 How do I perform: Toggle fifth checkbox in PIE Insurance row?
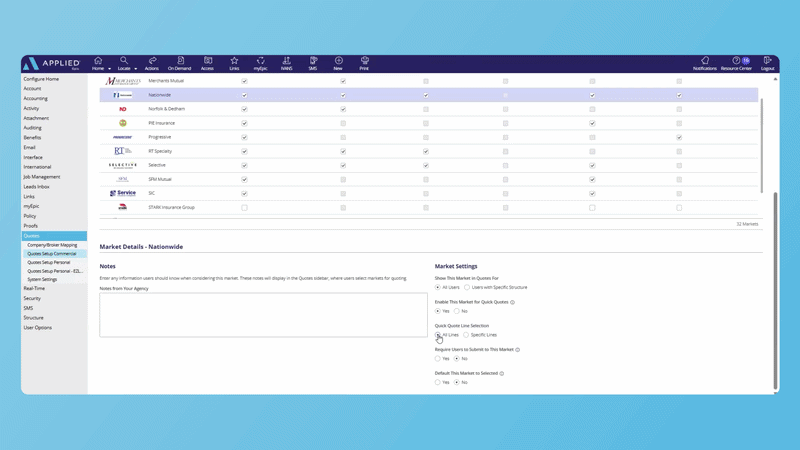(592, 123)
